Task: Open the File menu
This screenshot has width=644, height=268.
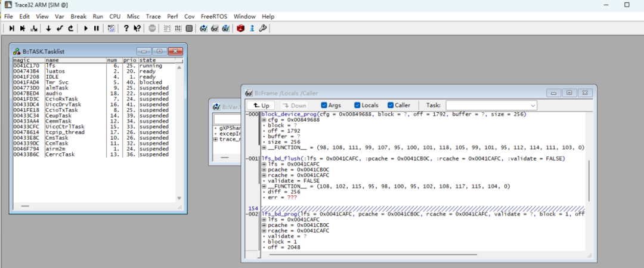Action: click(x=8, y=17)
